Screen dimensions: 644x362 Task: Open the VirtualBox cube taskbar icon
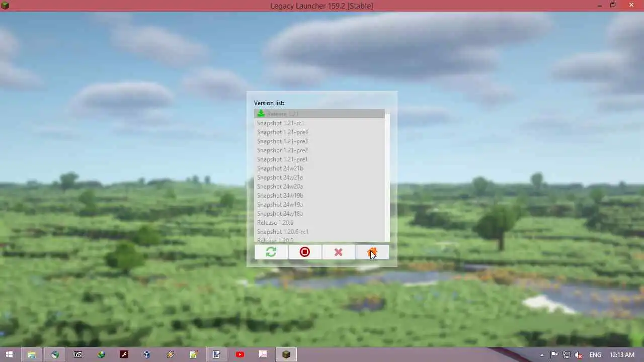(x=146, y=354)
